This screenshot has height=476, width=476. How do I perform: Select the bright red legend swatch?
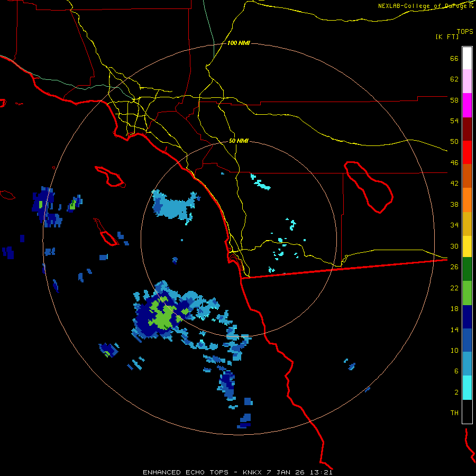[467, 152]
